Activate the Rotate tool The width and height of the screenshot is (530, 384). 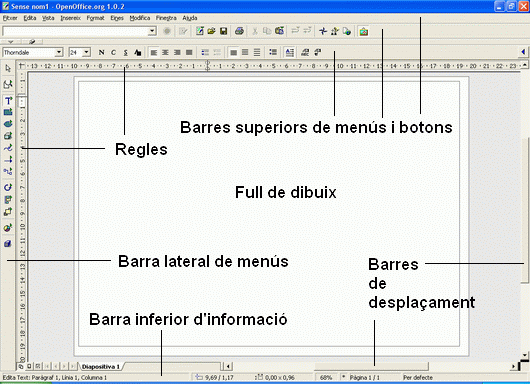coord(8,187)
